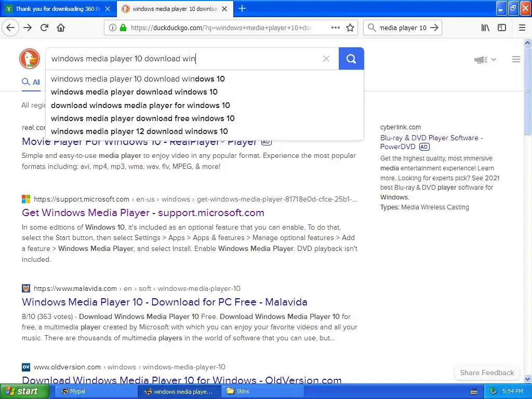Choose suggestion 'windows media player download windows 10'
This screenshot has width=532, height=399.
134,92
